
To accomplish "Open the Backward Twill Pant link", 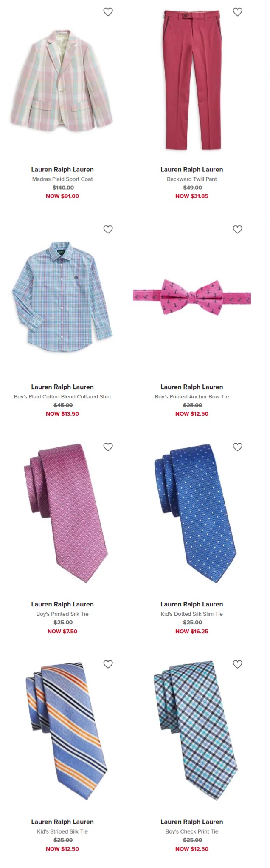I will [192, 179].
